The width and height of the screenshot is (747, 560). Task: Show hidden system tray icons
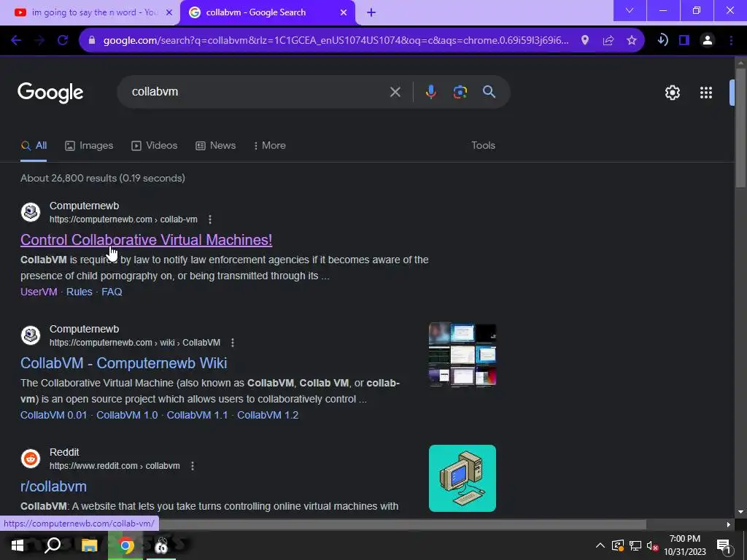[600, 545]
